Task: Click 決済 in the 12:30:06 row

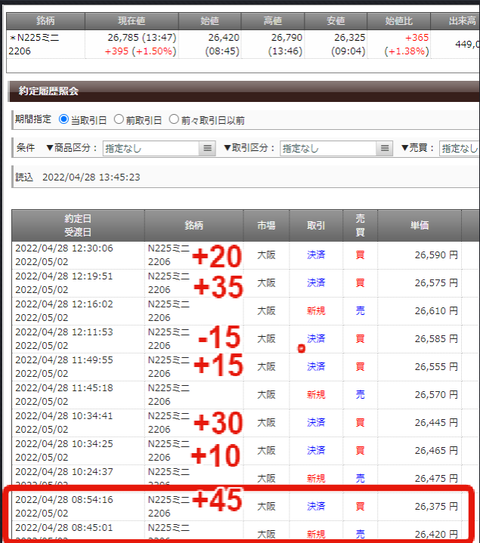Action: (316, 255)
